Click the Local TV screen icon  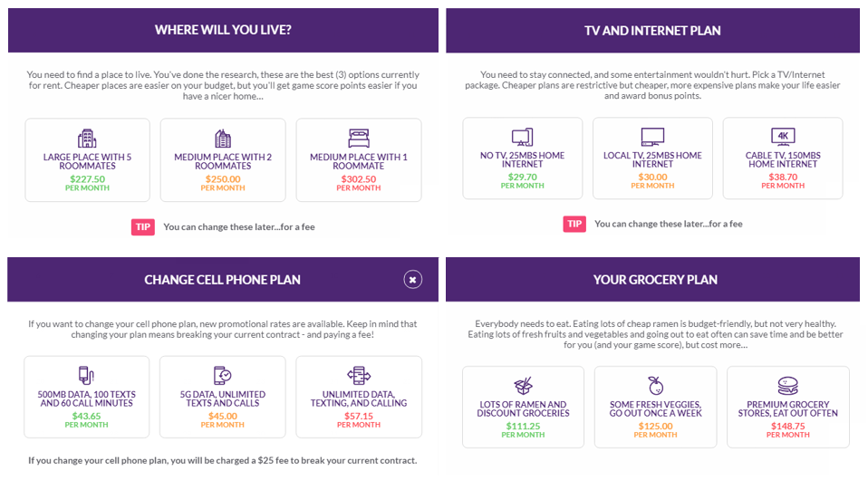(652, 136)
